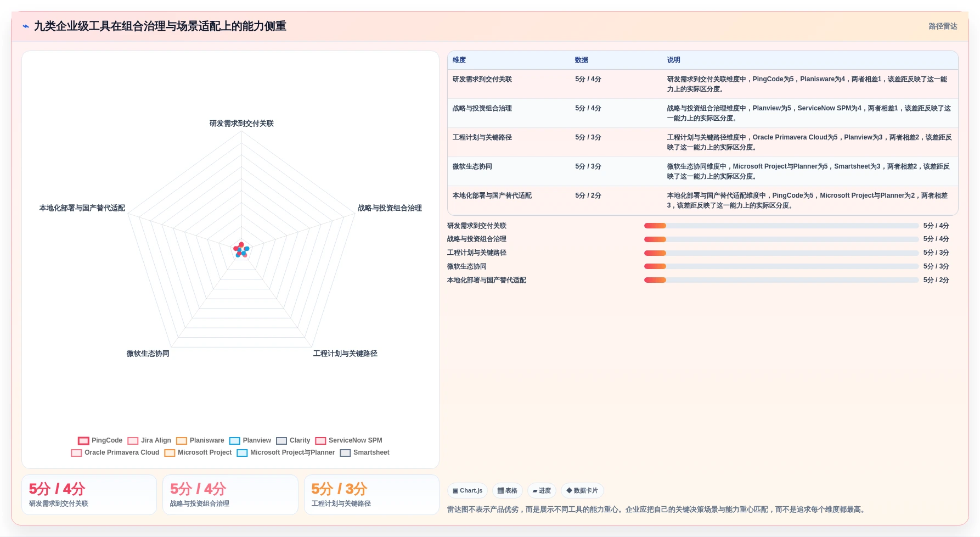Click progress bar for 微软生态协同

(x=781, y=266)
